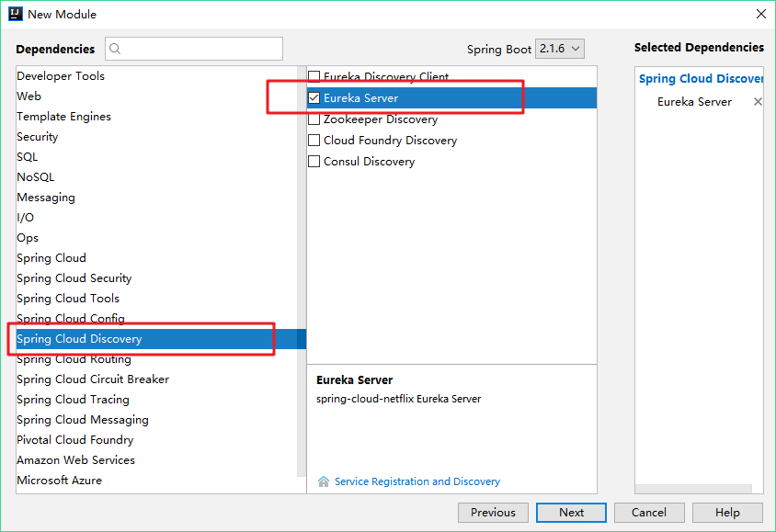
Task: Click the category list vertical scrollbar
Action: pos(302,271)
